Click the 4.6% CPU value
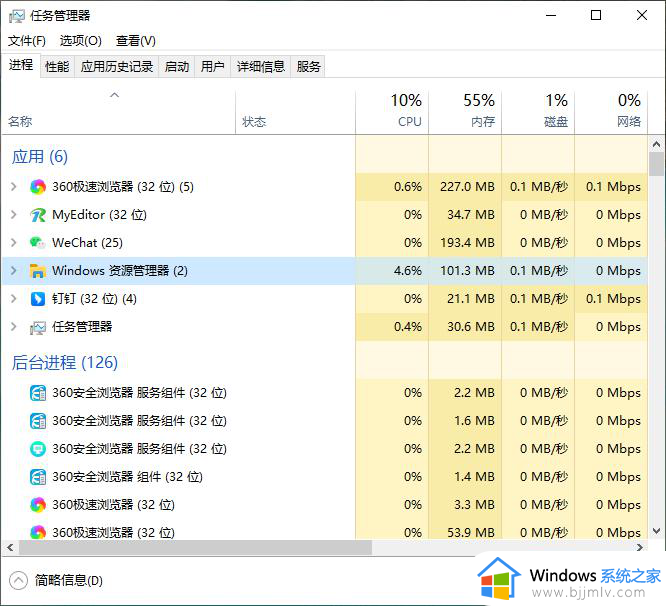Viewport: 666px width, 606px height. (408, 271)
